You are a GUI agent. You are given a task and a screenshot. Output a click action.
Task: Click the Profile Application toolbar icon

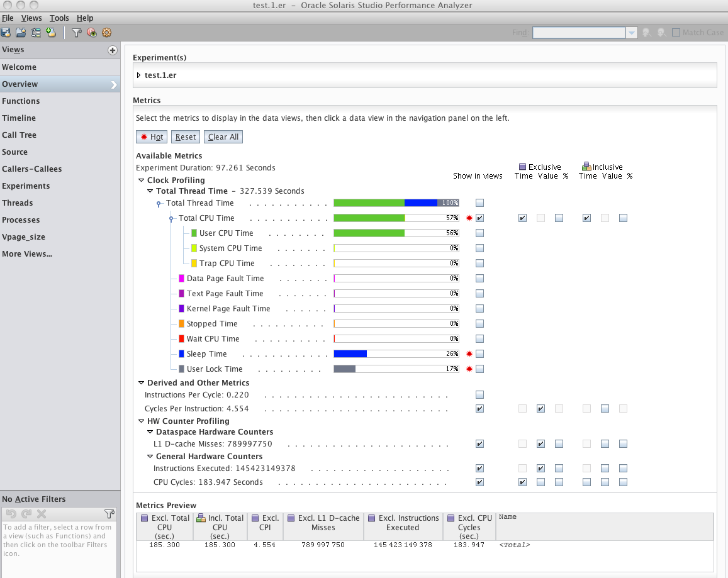click(6, 33)
